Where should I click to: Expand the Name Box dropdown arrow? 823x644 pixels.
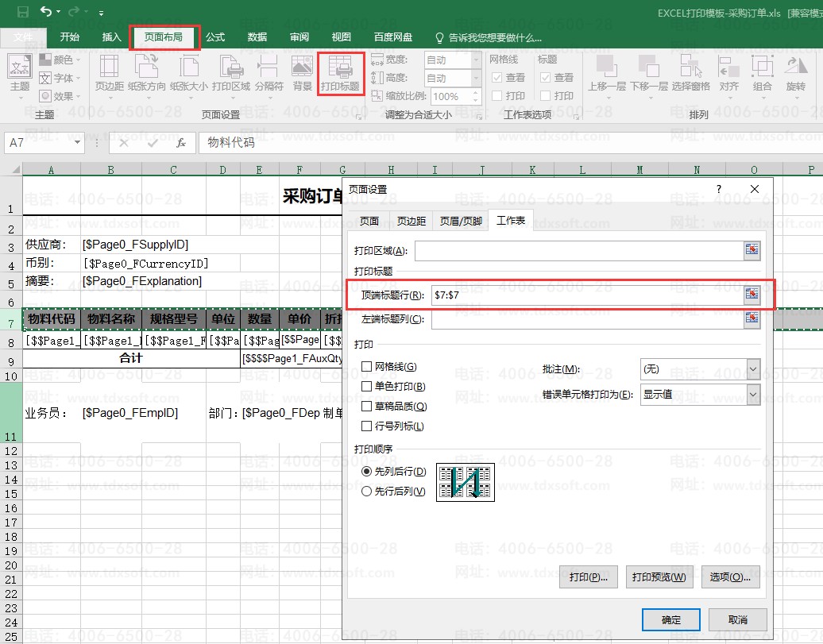coord(78,143)
